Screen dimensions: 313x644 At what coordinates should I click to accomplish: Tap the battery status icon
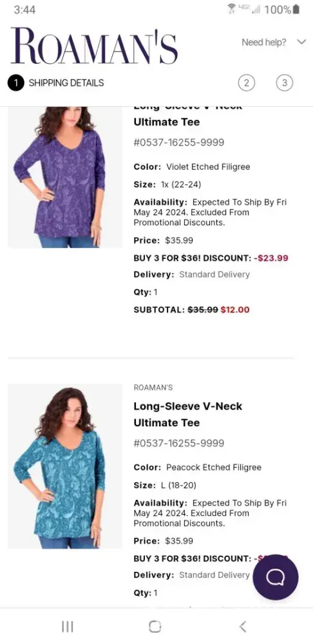point(296,10)
